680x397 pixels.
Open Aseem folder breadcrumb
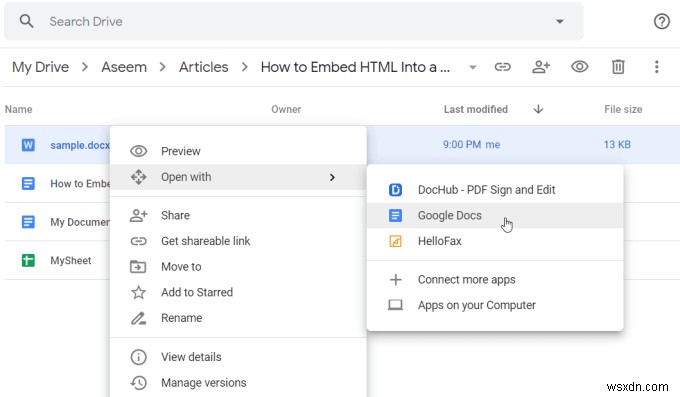(124, 67)
